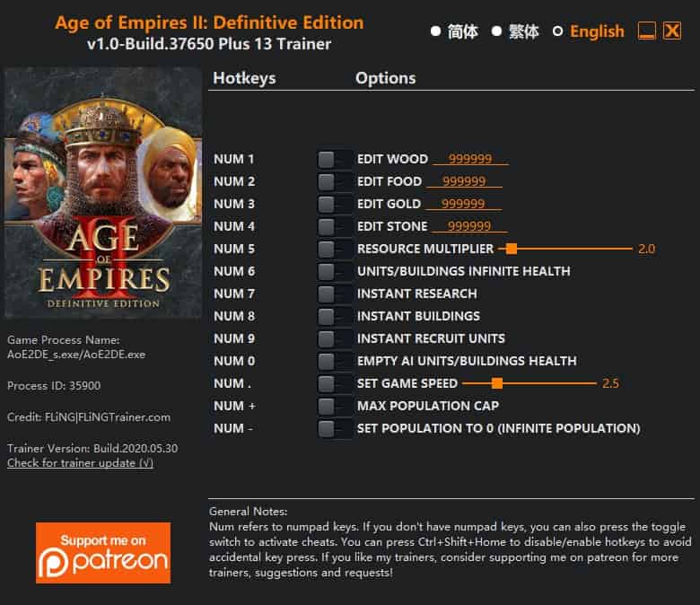This screenshot has width=700, height=605.
Task: Toggle the Edit Food cheat switch
Action: tap(335, 181)
